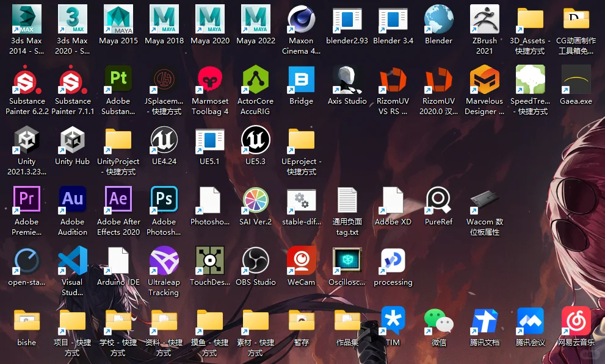Viewport: 605px width, 364px height.
Task: Open RizomUV 2020.0 icon
Action: [x=439, y=79]
